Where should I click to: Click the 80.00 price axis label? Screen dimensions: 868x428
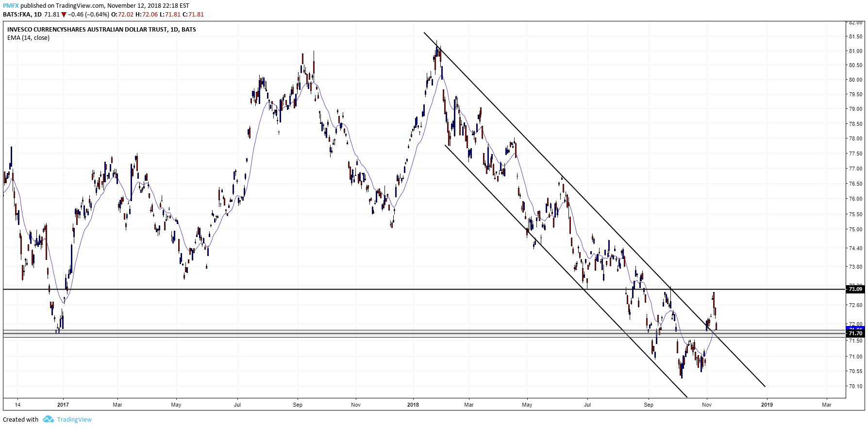coord(856,80)
